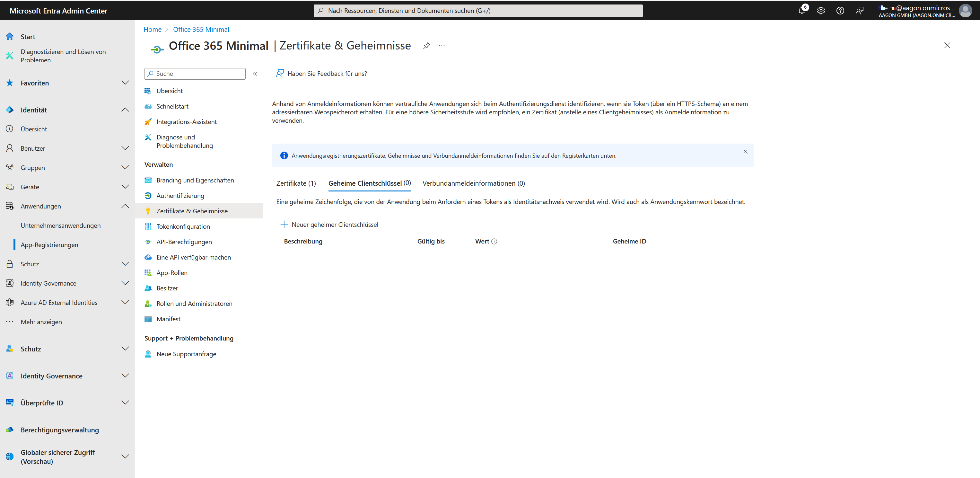Viewport: 980px width, 478px height.
Task: Switch to the Zertifikate tab
Action: 296,183
